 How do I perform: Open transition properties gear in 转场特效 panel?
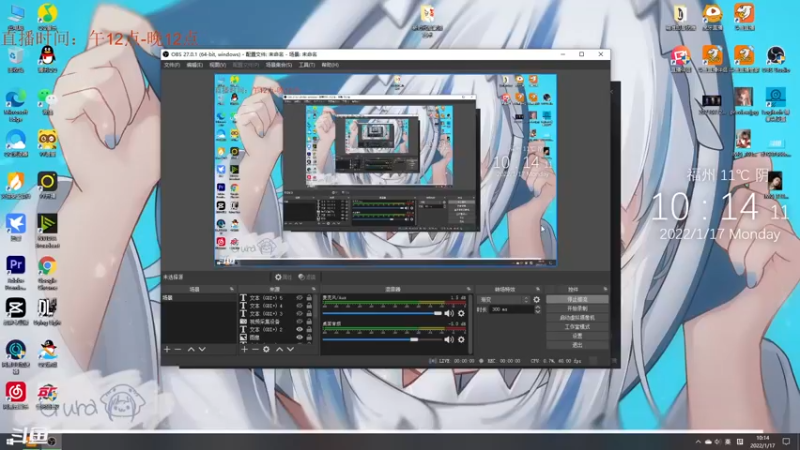point(536,299)
